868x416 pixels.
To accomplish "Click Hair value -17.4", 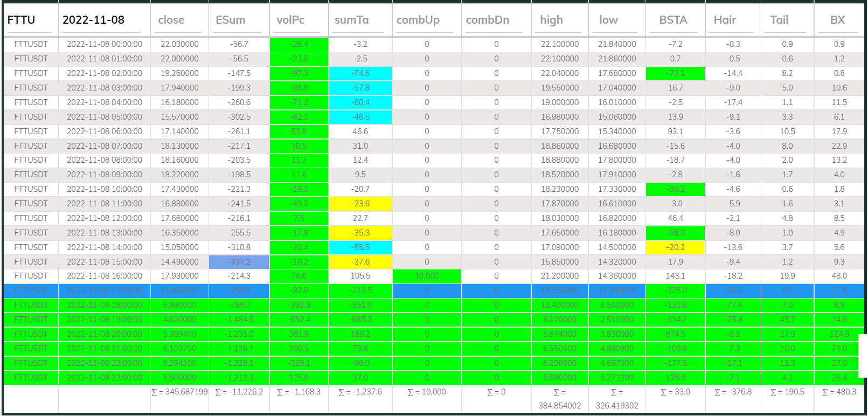I will coord(733,102).
